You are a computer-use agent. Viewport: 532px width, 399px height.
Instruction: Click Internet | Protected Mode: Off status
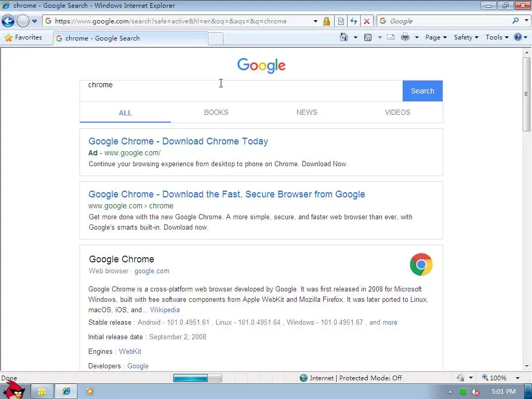tap(351, 378)
